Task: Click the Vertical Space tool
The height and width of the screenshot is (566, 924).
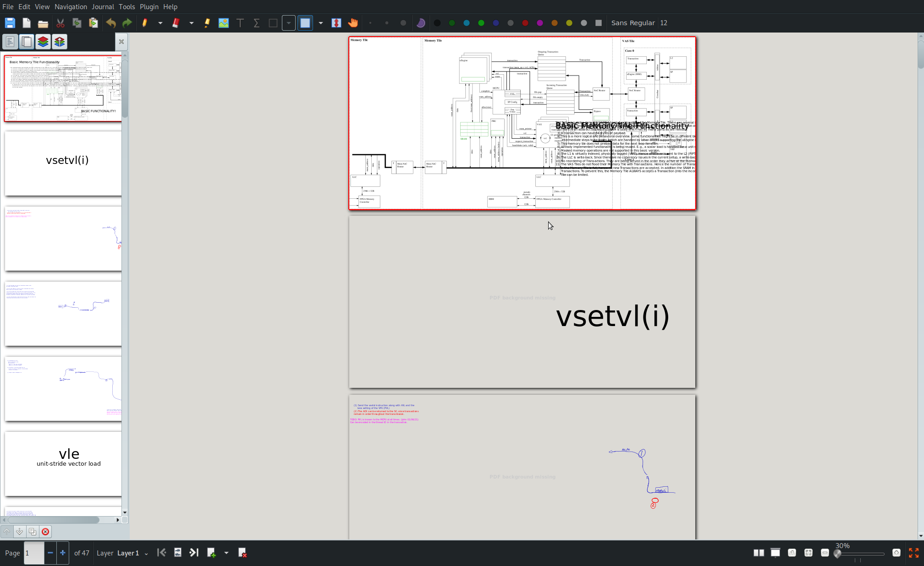Action: pos(336,23)
